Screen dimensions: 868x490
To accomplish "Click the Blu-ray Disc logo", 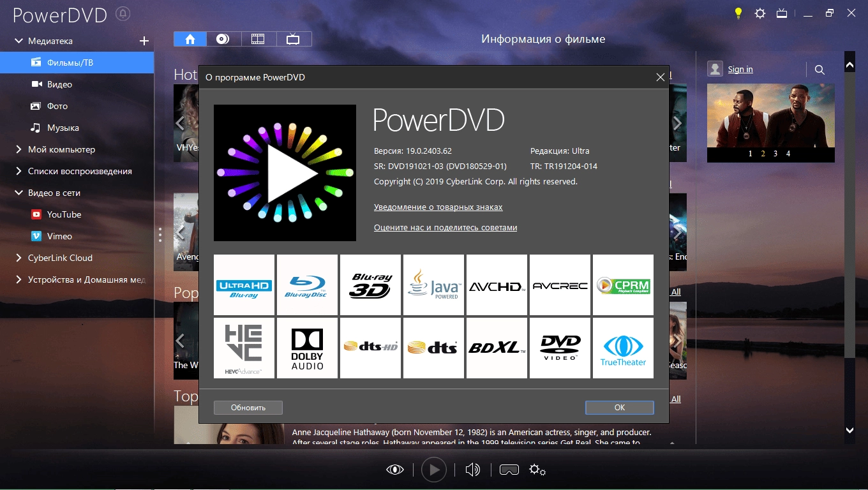I will pos(307,285).
